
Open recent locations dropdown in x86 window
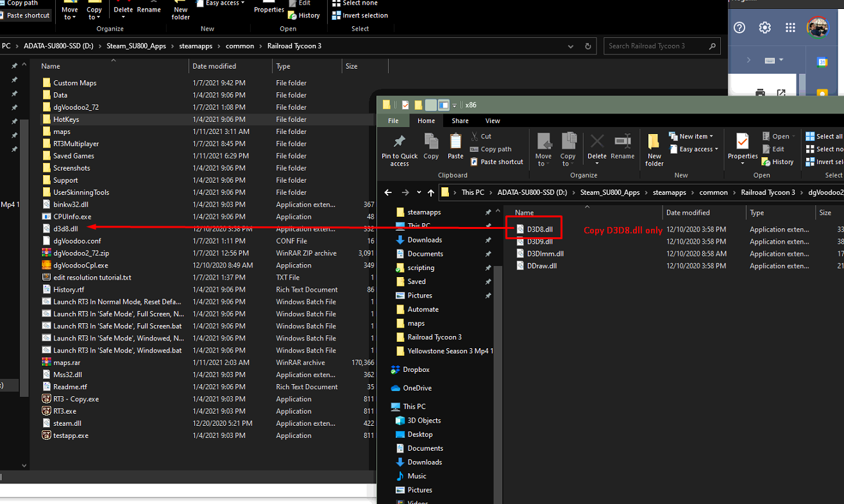pyautogui.click(x=419, y=192)
